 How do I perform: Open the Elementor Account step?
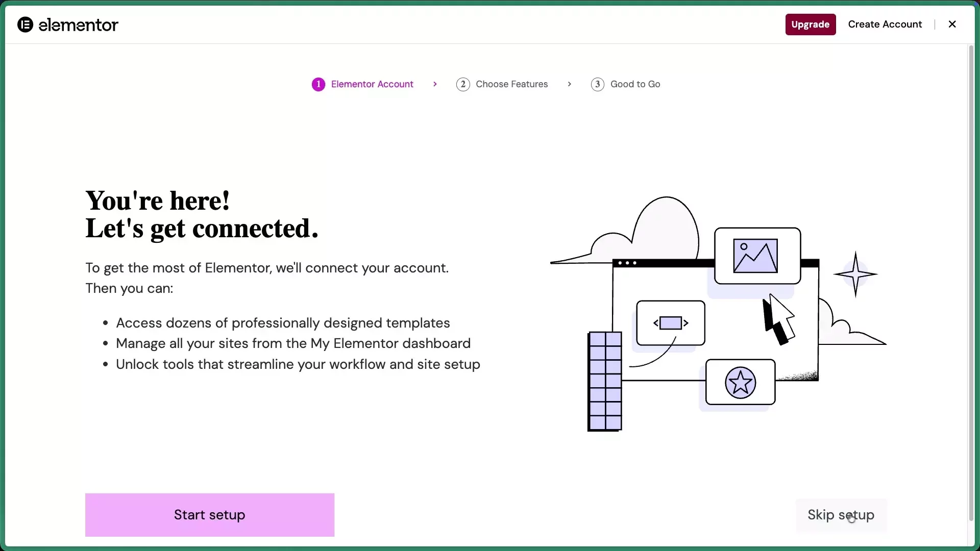(x=372, y=84)
